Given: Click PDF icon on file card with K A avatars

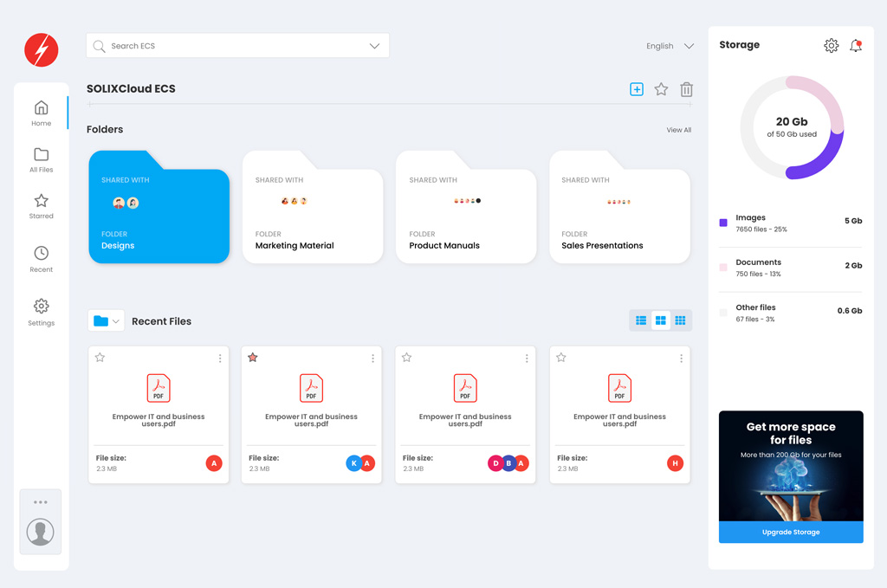Looking at the screenshot, I should pyautogui.click(x=311, y=388).
